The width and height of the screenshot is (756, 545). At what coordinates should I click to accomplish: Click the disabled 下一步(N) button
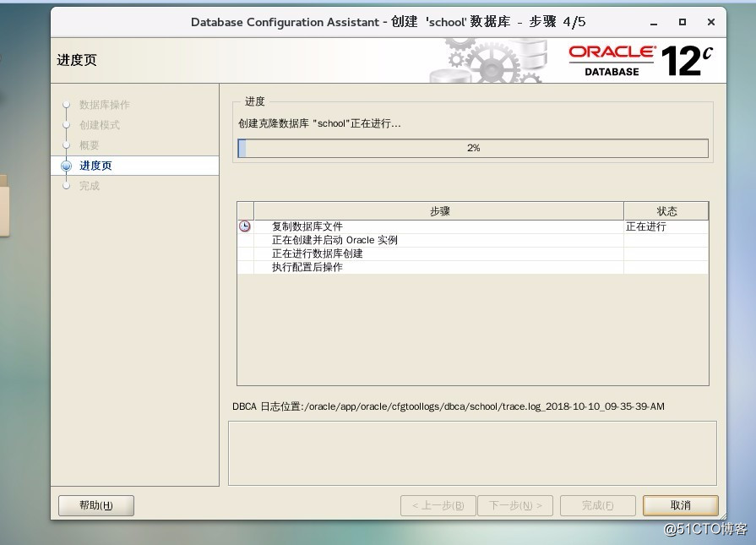(515, 505)
